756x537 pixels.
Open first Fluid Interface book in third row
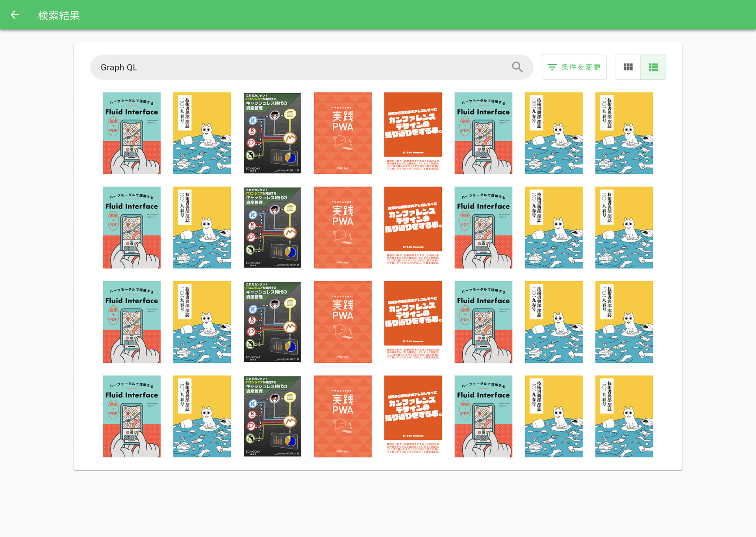(x=132, y=322)
